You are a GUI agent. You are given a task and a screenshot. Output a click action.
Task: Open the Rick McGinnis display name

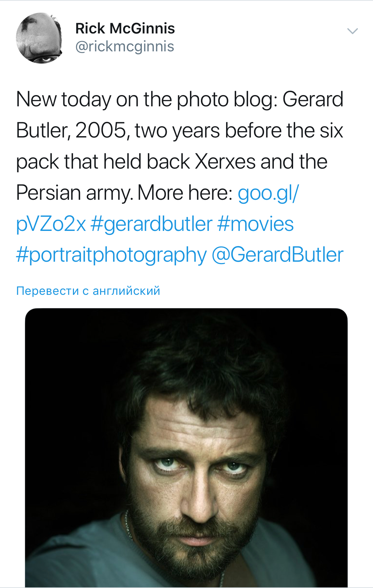point(125,28)
